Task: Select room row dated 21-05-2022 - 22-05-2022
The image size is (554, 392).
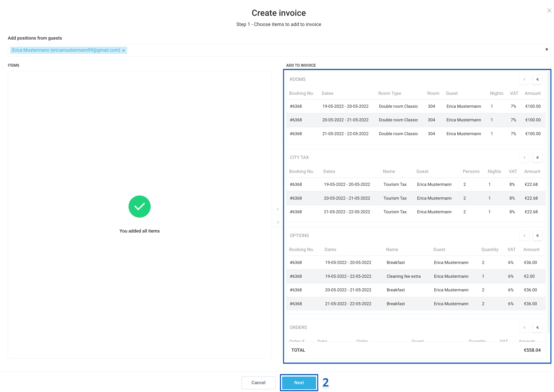Action: point(416,134)
